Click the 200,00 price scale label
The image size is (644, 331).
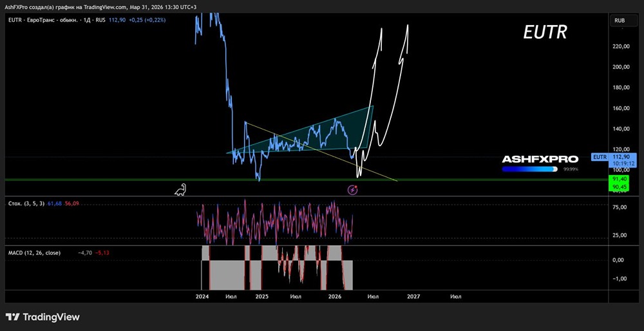(621, 67)
